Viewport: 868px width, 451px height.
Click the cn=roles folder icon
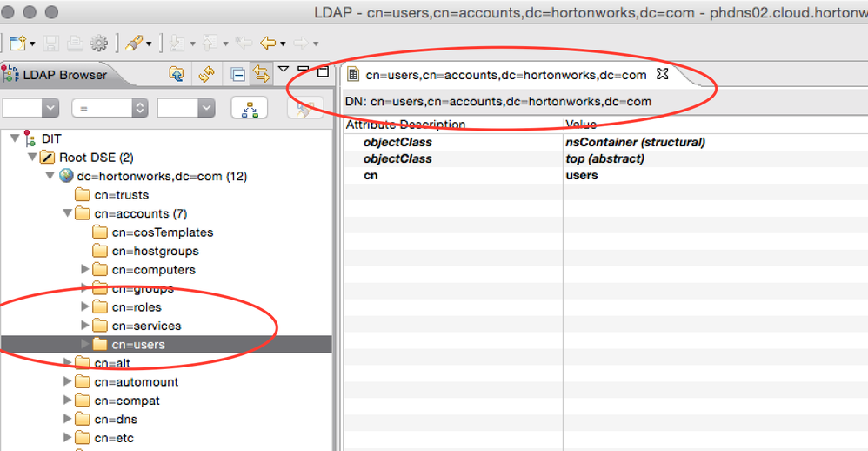[100, 307]
